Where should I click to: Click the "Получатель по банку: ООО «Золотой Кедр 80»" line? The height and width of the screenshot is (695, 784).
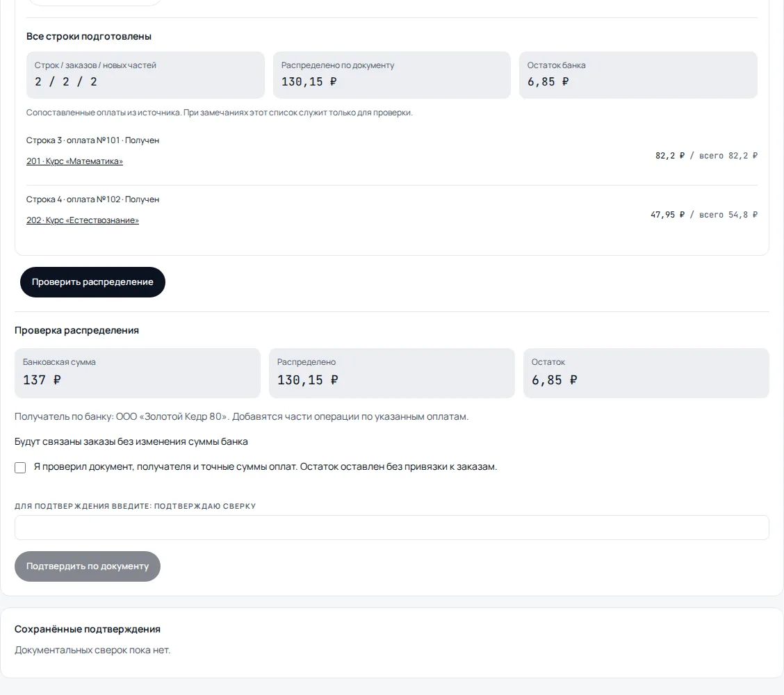241,416
